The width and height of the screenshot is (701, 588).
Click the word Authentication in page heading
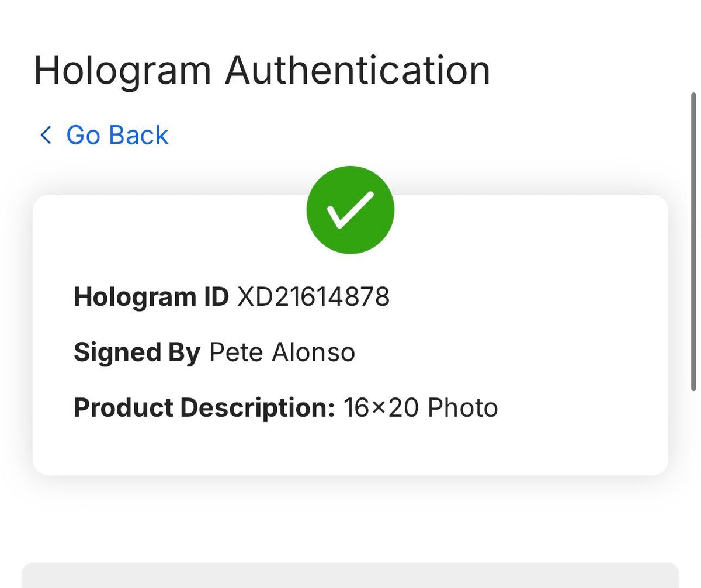(x=358, y=70)
